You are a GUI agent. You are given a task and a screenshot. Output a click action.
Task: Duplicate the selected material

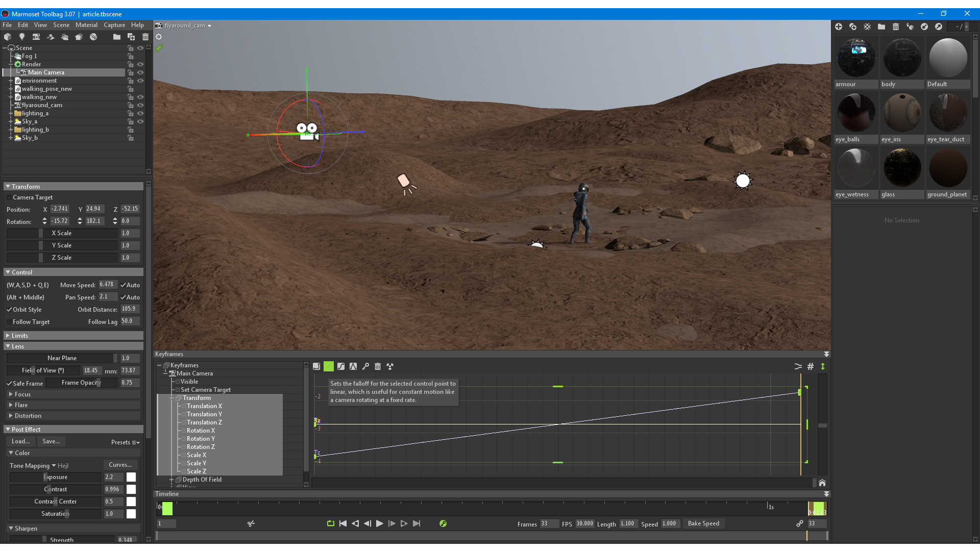click(x=853, y=27)
